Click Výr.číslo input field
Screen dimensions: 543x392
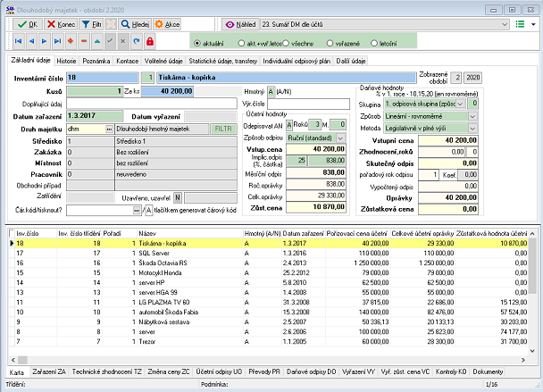(x=308, y=104)
